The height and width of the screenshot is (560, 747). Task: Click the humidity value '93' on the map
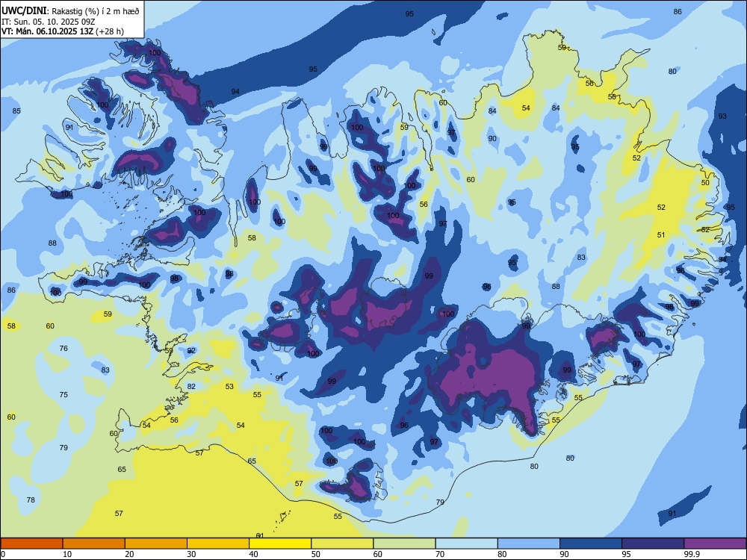[722, 116]
